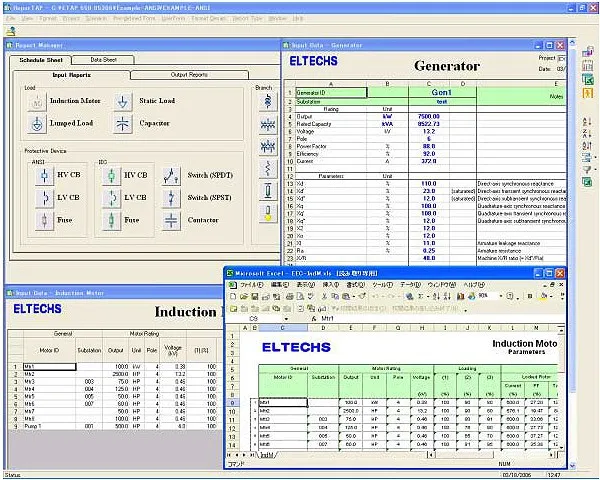600x480 pixels.
Task: Click the Branch zigzag impedance icon
Action: [x=268, y=168]
